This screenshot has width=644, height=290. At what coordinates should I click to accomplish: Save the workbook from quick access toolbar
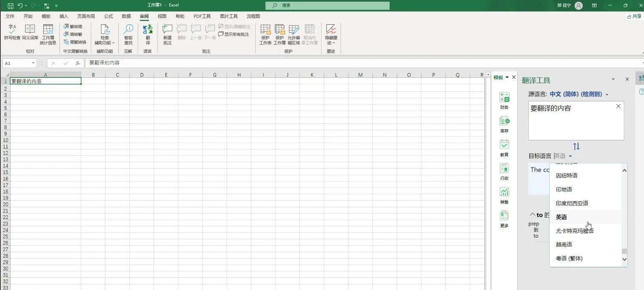click(11, 6)
